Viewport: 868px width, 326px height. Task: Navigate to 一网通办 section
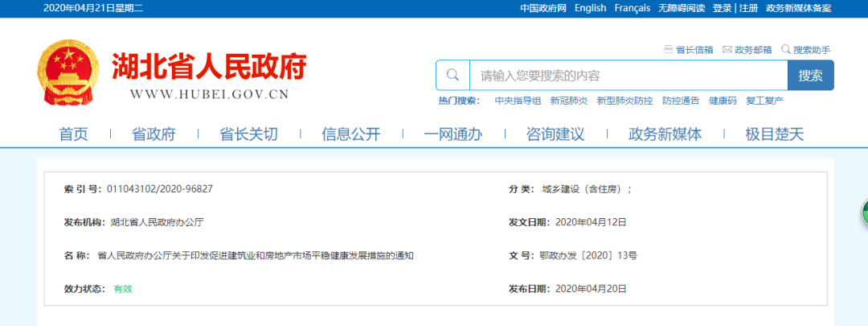[452, 134]
